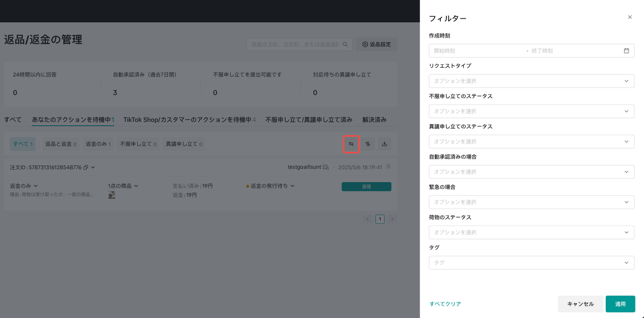
Task: Click the 適用 apply button
Action: click(620, 303)
